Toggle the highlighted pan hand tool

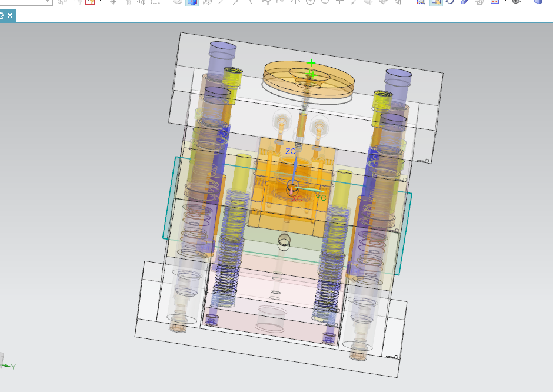436,2
